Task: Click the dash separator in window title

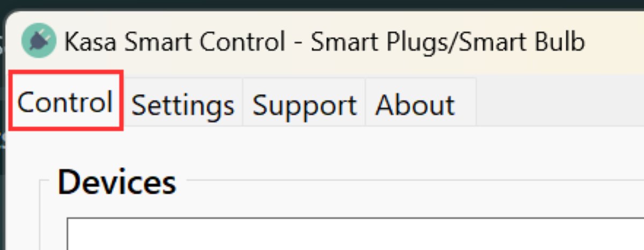Action: 297,43
